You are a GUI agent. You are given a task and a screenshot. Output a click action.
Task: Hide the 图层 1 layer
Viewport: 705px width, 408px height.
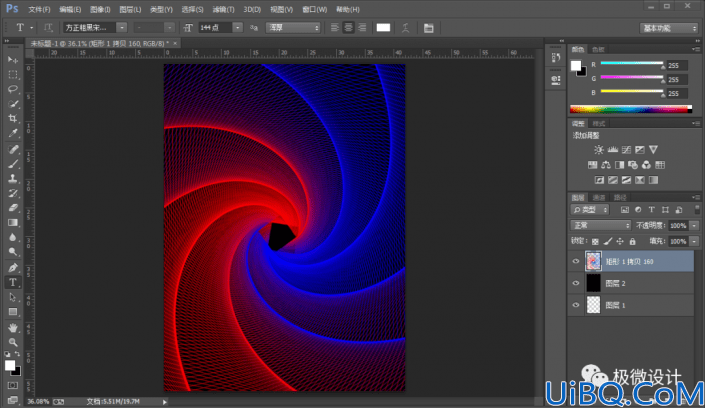576,305
